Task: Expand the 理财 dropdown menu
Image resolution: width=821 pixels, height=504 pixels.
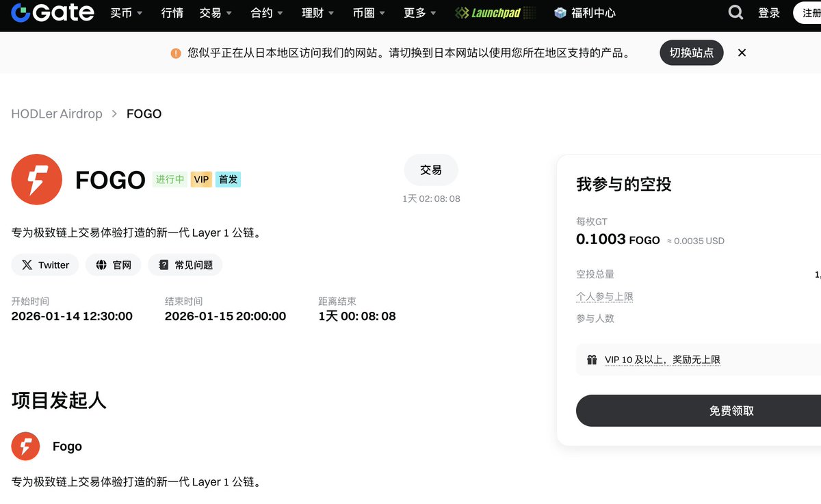Action: pos(318,12)
